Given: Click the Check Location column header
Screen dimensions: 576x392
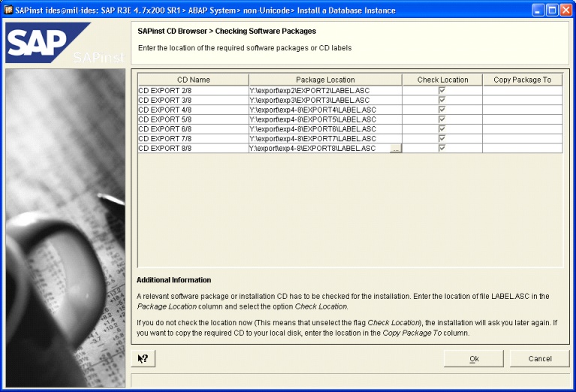Looking at the screenshot, I should pyautogui.click(x=442, y=80).
